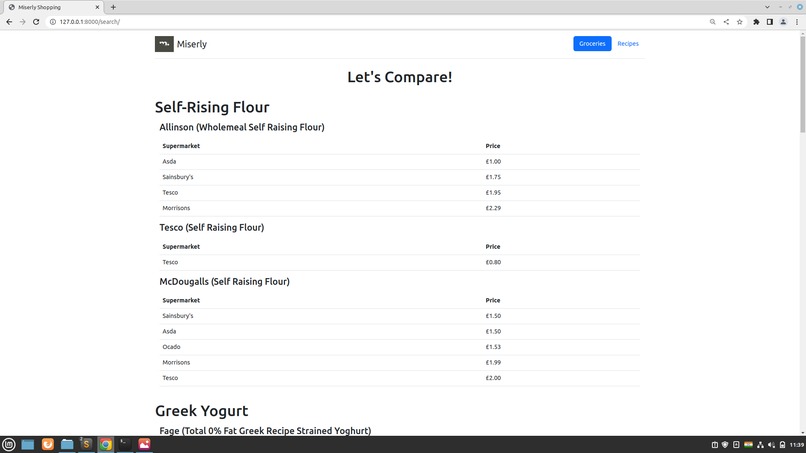Select Allinson Wholemeal Self Raising Flour heading
The width and height of the screenshot is (806, 453).
click(x=242, y=127)
